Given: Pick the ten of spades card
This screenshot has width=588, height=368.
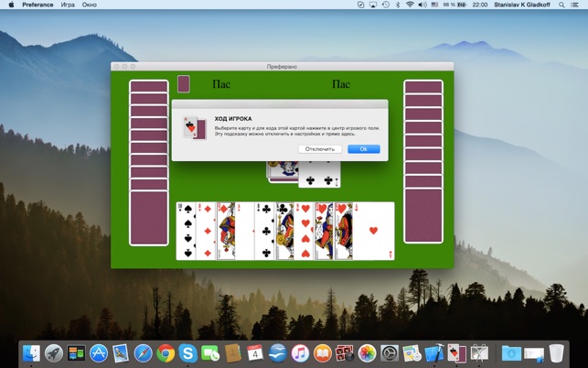Looking at the screenshot, I should tap(185, 231).
